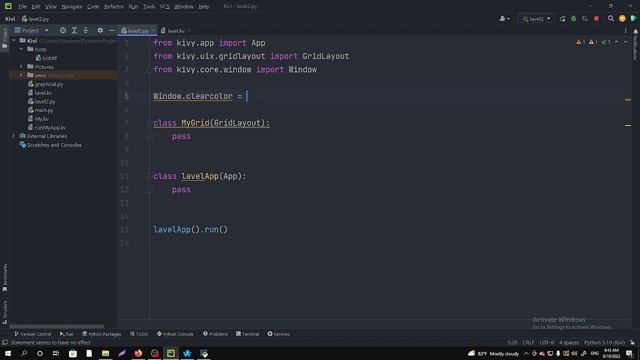This screenshot has width=640, height=360.
Task: Open Firefox from the Windows taskbar
Action: pyautogui.click(x=138, y=353)
